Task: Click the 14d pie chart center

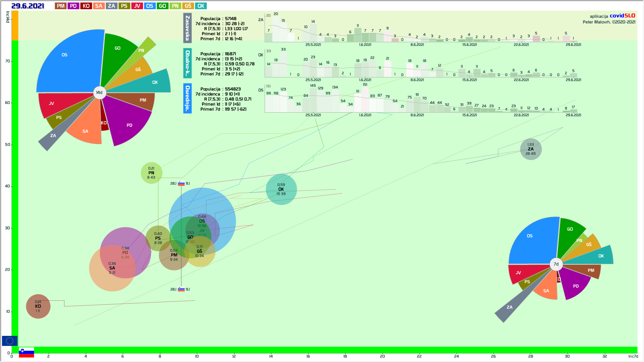Action: pos(100,93)
